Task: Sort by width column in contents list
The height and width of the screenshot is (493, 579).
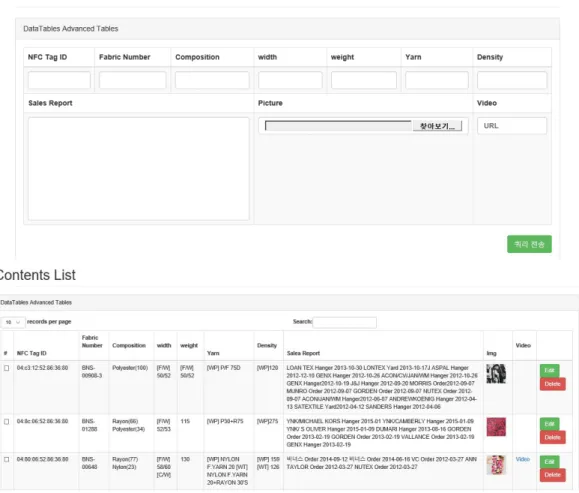Action: (x=165, y=346)
